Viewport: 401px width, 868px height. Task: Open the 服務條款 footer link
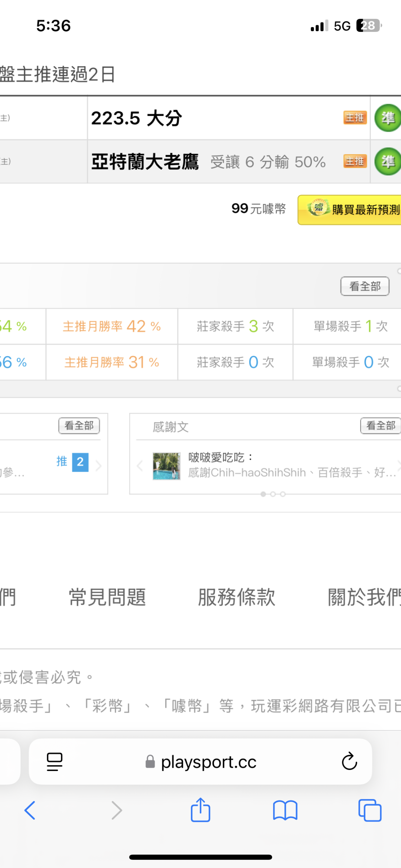[237, 597]
